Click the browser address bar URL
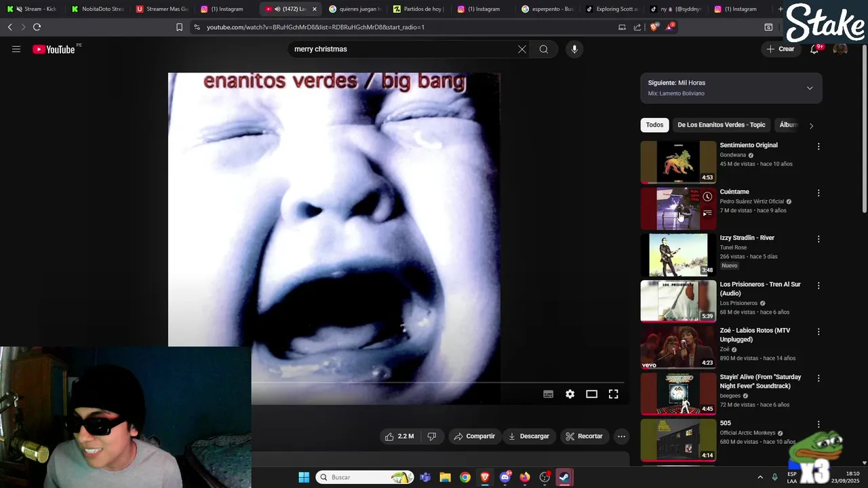 pyautogui.click(x=315, y=27)
